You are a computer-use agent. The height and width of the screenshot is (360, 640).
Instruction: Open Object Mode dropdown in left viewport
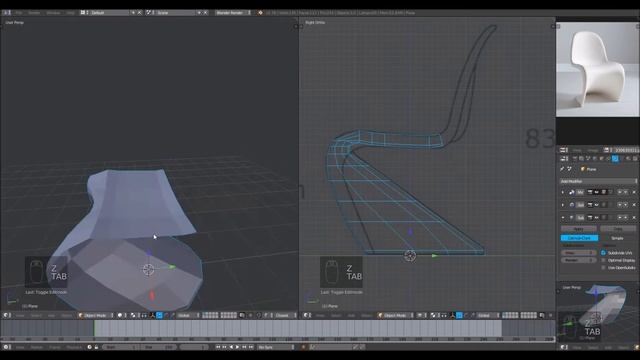[x=96, y=315]
